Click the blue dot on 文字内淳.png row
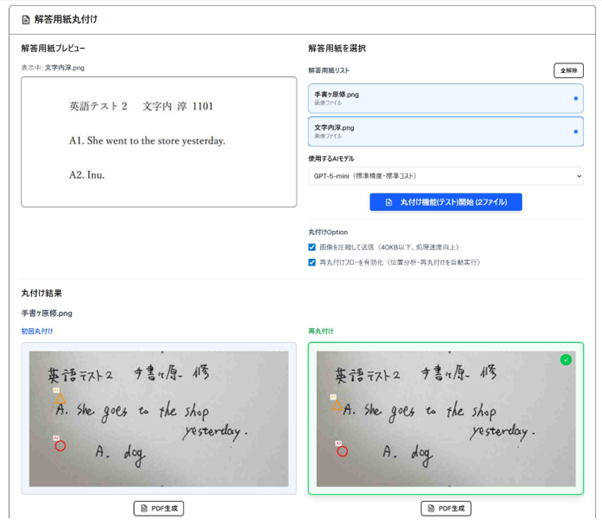This screenshot has width=602, height=520. coord(575,132)
